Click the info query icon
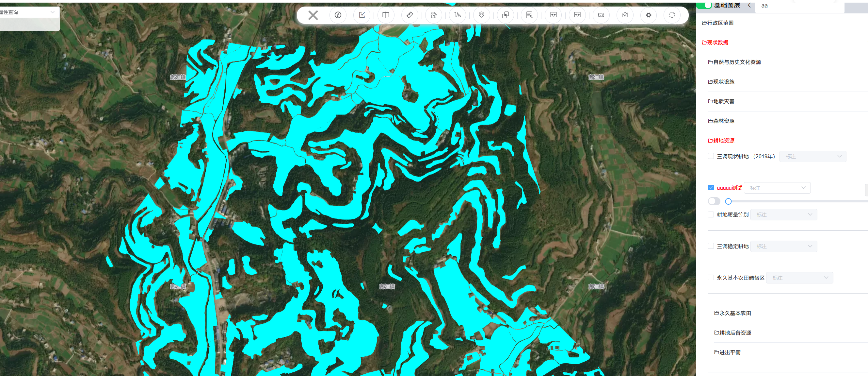 click(x=338, y=15)
